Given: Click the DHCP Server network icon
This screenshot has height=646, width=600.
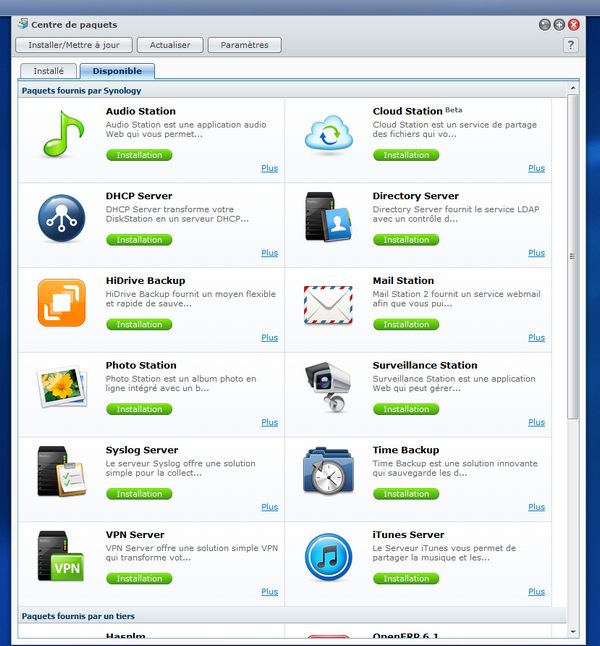Looking at the screenshot, I should click(62, 218).
